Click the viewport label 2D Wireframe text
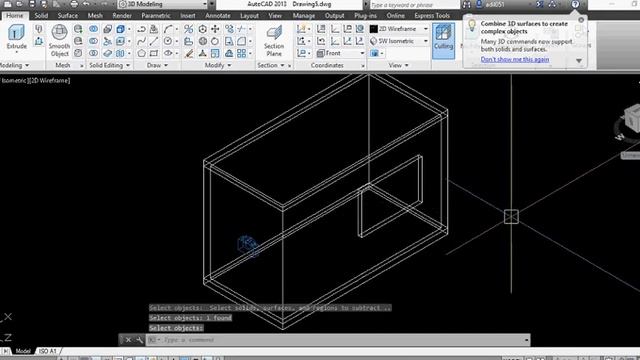The width and height of the screenshot is (640, 360). pos(51,80)
